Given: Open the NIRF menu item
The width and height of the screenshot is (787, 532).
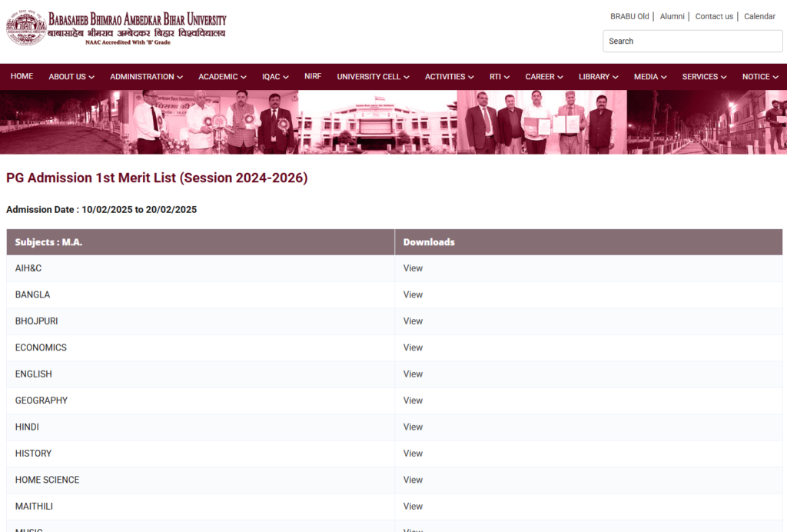Looking at the screenshot, I should click(313, 76).
